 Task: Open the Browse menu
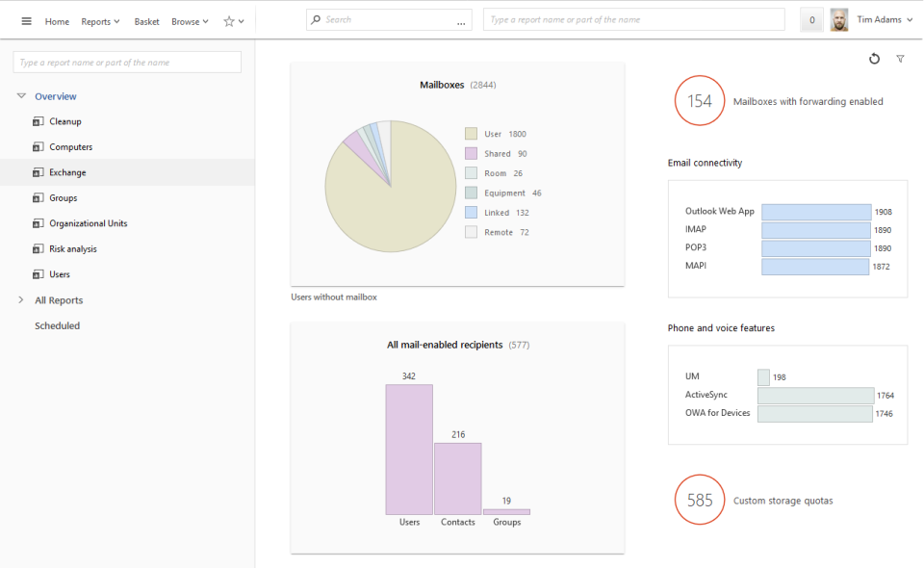pyautogui.click(x=190, y=20)
